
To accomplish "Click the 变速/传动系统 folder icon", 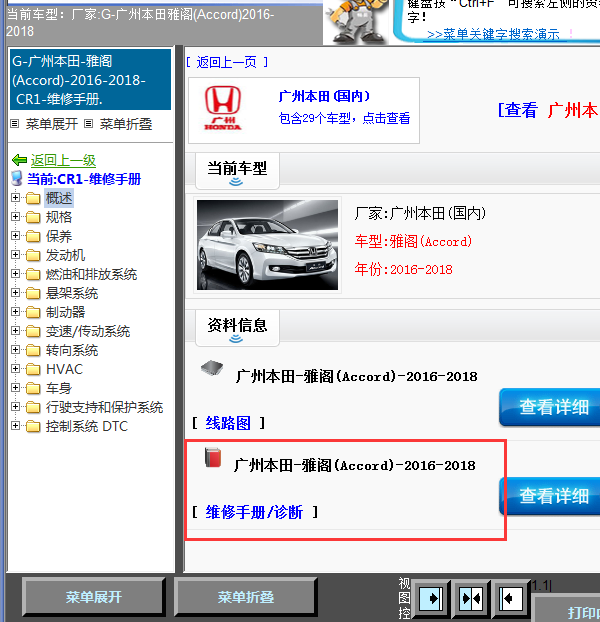I will (x=33, y=331).
